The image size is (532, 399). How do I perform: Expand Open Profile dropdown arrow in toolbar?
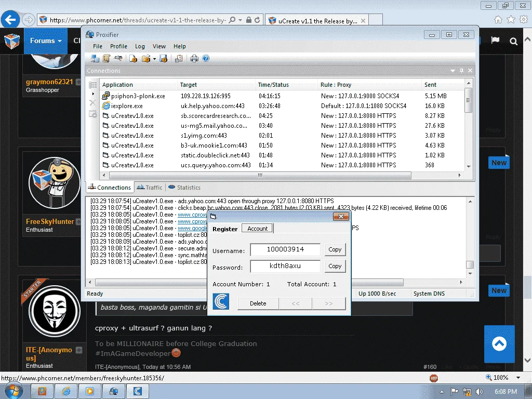(154, 59)
